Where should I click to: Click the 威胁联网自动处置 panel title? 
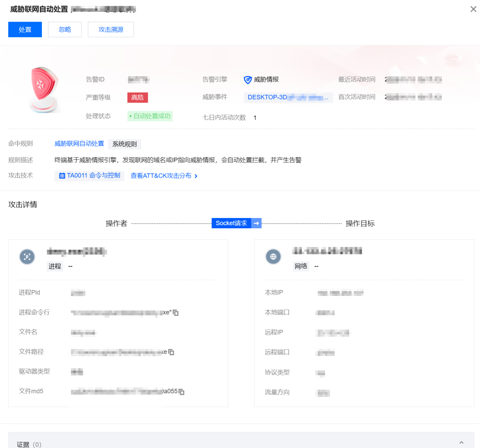coord(39,9)
